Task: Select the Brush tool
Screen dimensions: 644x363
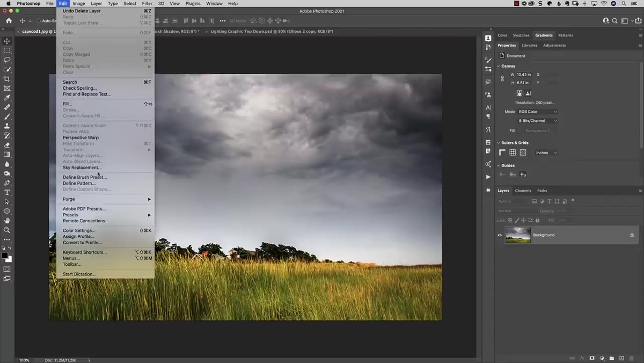Action: click(x=7, y=117)
